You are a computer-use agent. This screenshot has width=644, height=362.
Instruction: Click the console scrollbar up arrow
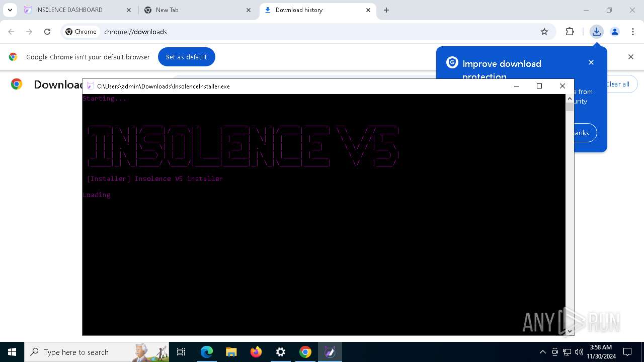pyautogui.click(x=570, y=98)
